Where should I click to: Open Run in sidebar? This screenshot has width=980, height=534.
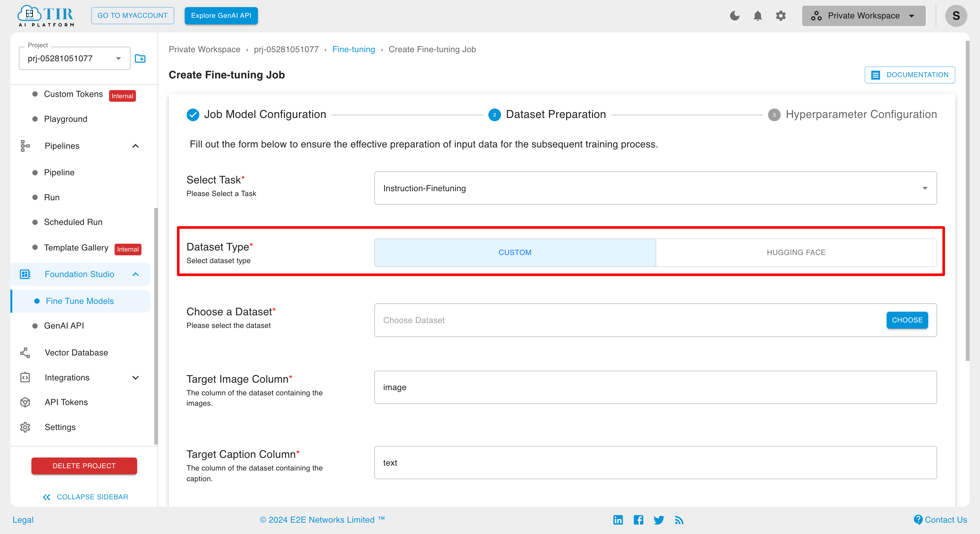[52, 197]
